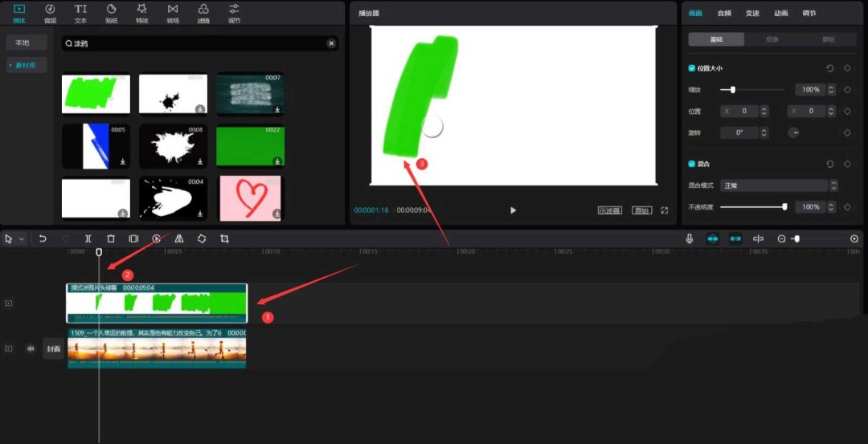Mute the main video track audio
Viewport: 868px width, 444px height.
pyautogui.click(x=31, y=348)
